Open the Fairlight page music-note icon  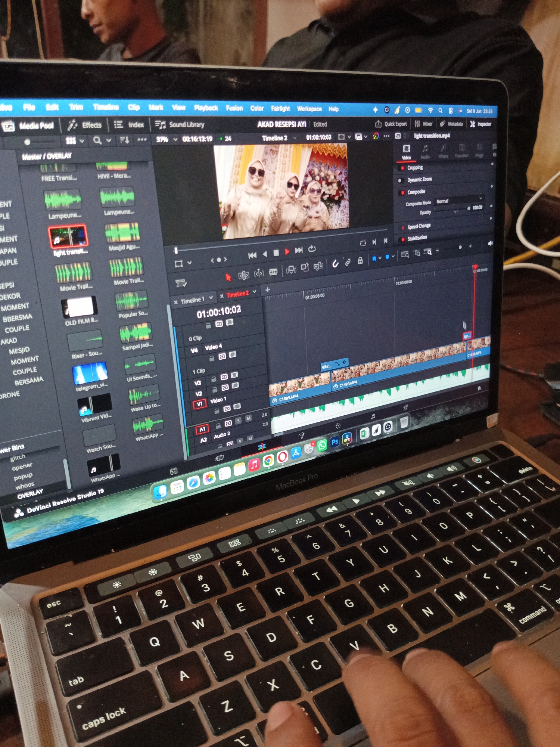pos(373,416)
